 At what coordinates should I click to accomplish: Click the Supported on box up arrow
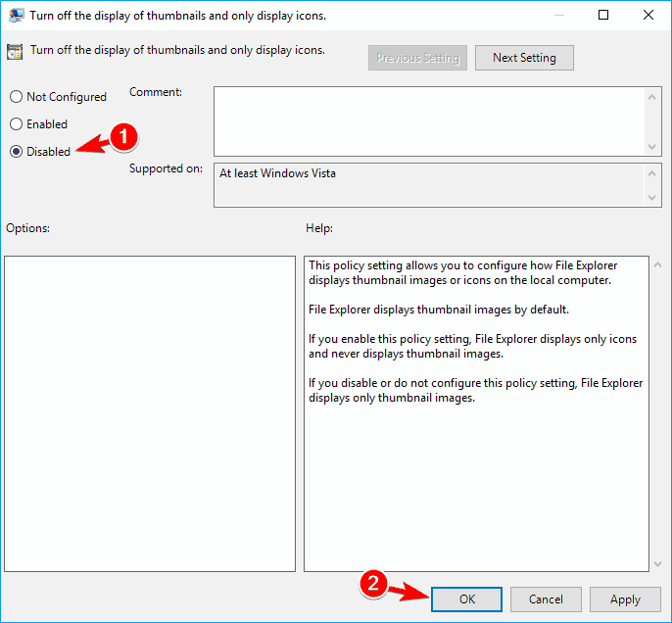click(651, 173)
